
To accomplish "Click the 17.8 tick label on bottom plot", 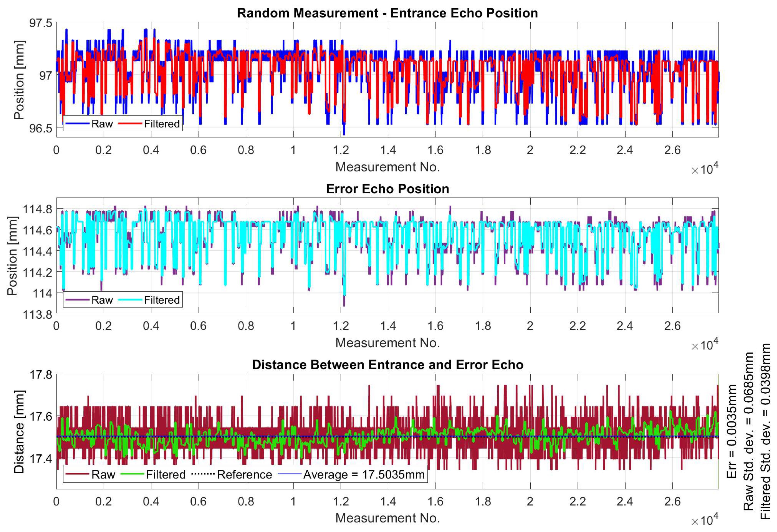I will pos(41,375).
